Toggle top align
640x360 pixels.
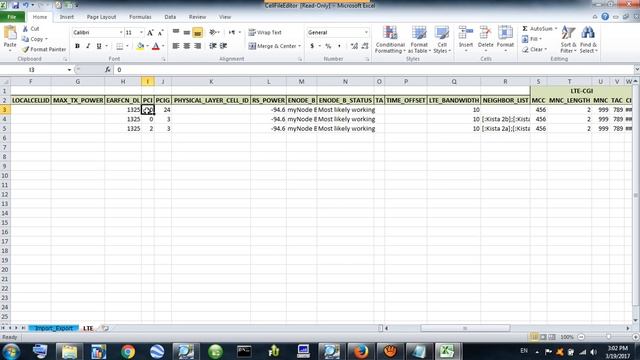(x=176, y=32)
